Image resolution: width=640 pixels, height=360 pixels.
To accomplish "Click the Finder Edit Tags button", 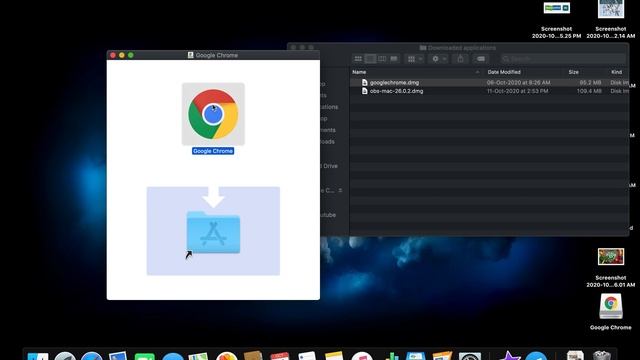I will pyautogui.click(x=481, y=59).
